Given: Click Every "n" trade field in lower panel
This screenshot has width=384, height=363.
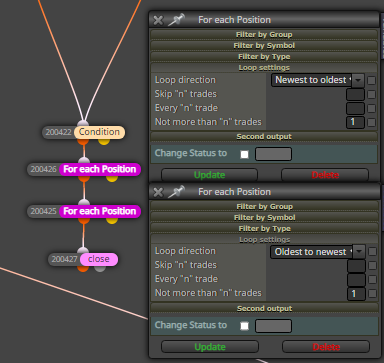Looking at the screenshot, I should click(x=356, y=280).
